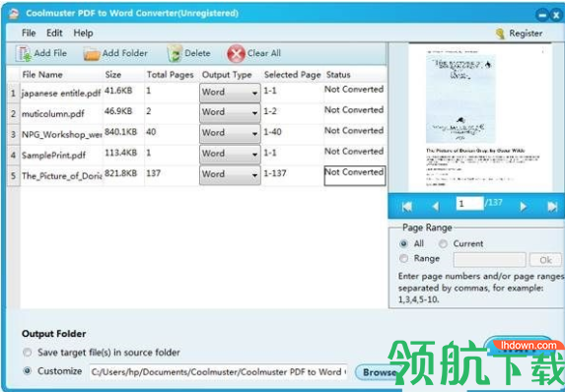Click the Ok button for page range
565x392 pixels.
pyautogui.click(x=545, y=260)
